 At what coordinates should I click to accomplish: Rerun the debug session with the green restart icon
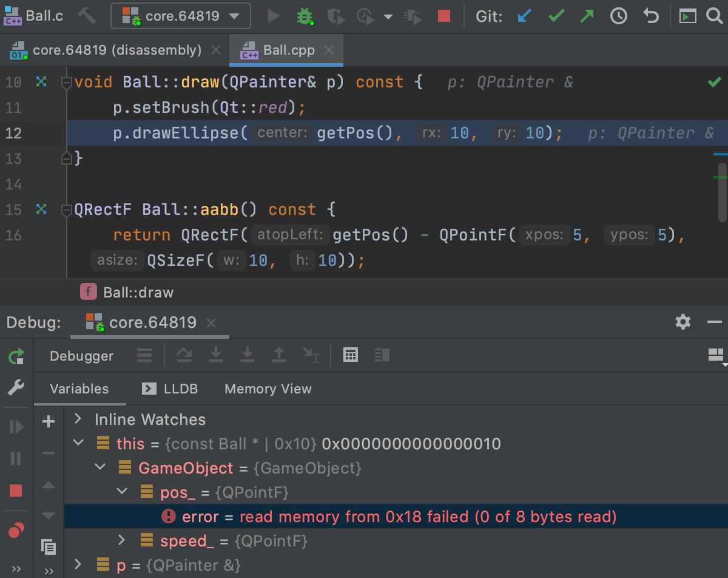pos(15,356)
